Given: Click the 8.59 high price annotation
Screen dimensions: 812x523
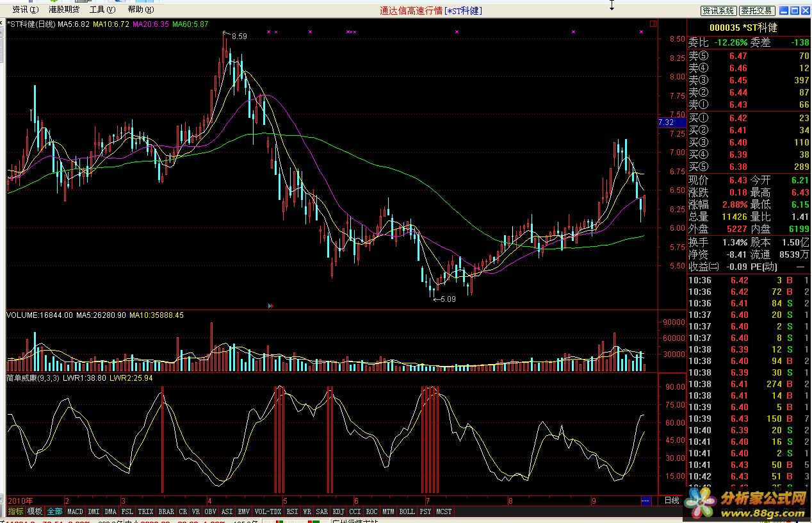Looking at the screenshot, I should point(239,37).
